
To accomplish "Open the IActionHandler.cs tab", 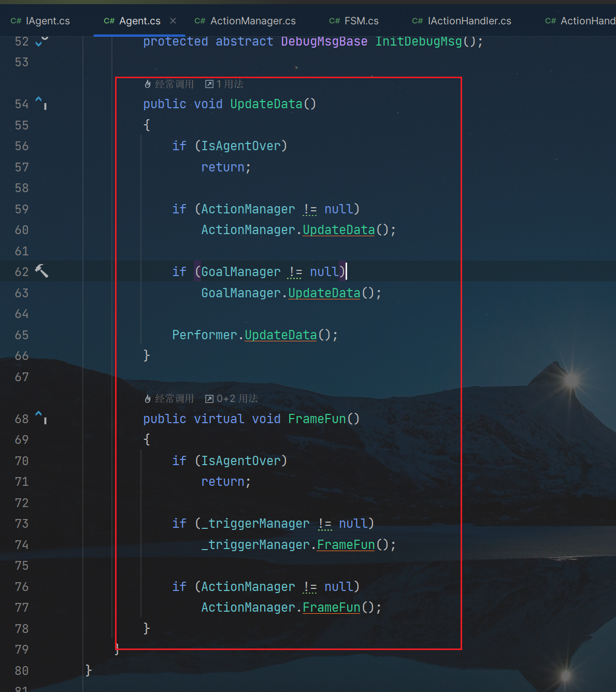I will pos(462,21).
